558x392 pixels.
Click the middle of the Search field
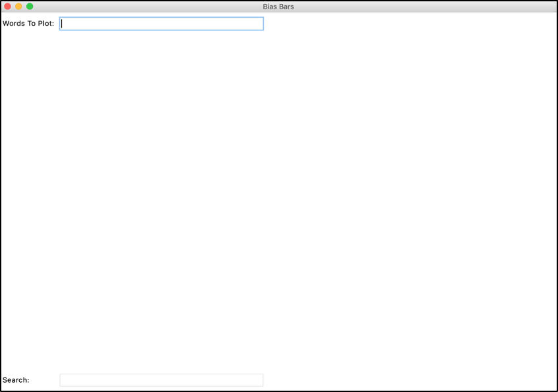pos(161,380)
